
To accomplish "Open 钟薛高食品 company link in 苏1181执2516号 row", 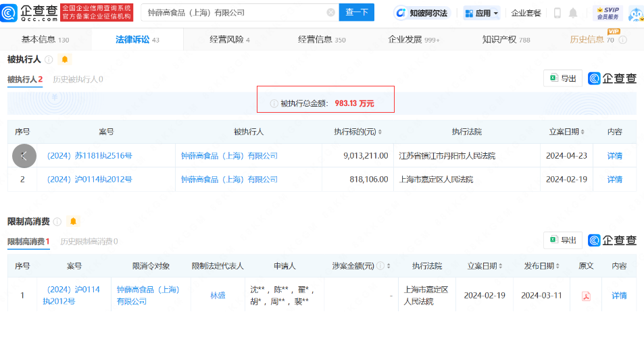I will (229, 156).
